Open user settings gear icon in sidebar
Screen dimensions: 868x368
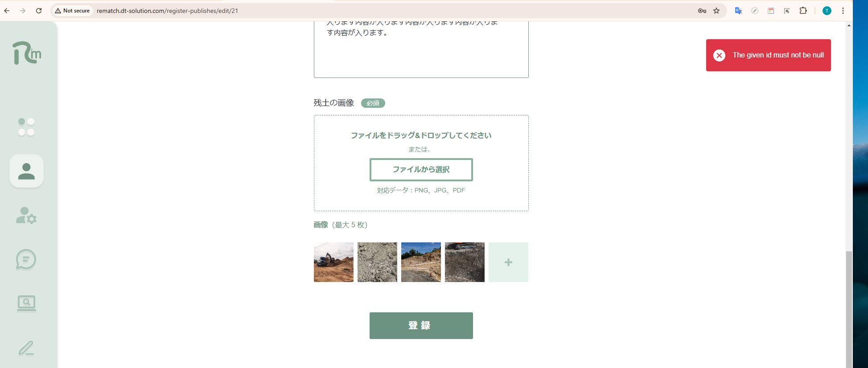pos(26,216)
